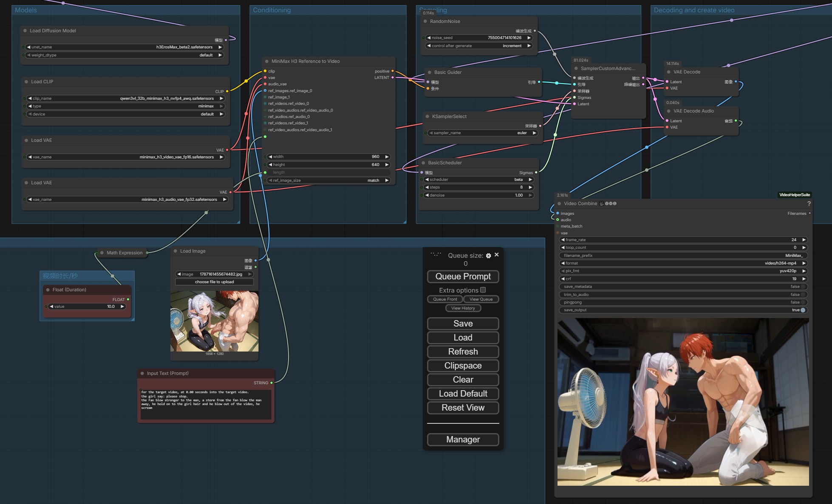Click the queue panel drag handle dots
The height and width of the screenshot is (504, 832).
tap(436, 254)
